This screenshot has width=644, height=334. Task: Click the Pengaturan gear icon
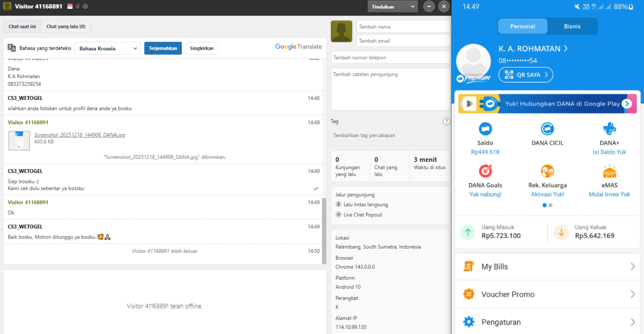point(468,322)
